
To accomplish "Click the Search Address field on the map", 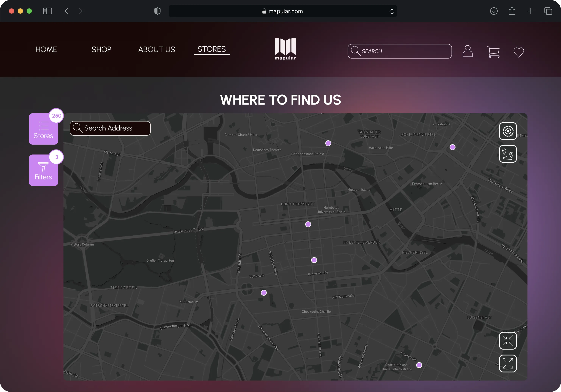I will 110,128.
